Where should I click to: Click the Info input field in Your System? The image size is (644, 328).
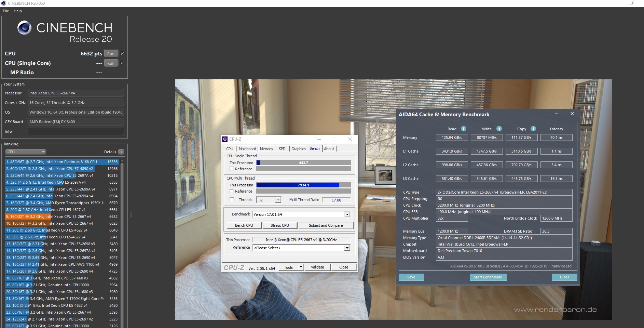point(76,131)
